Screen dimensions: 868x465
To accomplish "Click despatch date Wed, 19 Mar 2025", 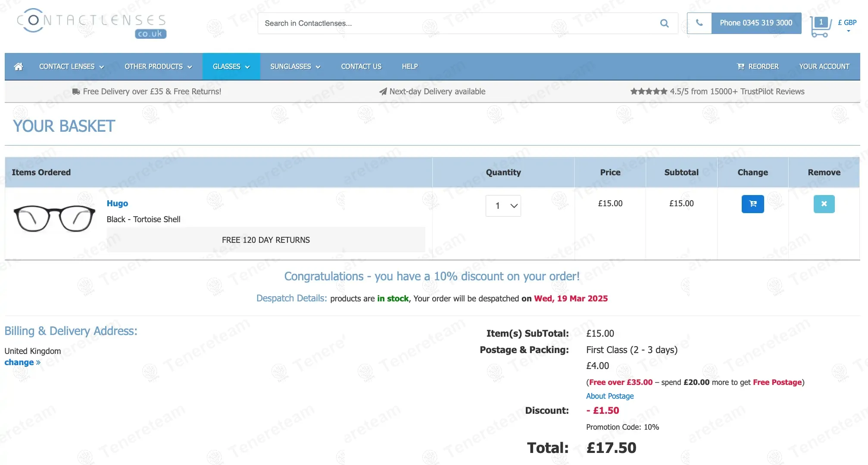I will (571, 298).
